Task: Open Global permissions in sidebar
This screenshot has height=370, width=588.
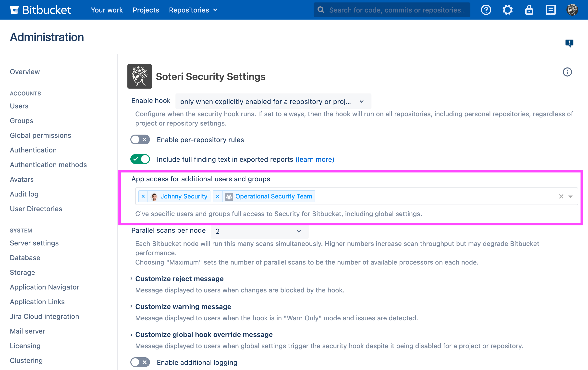Action: point(40,135)
